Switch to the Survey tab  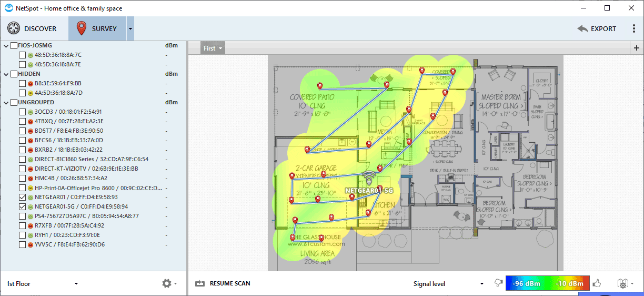click(x=97, y=28)
